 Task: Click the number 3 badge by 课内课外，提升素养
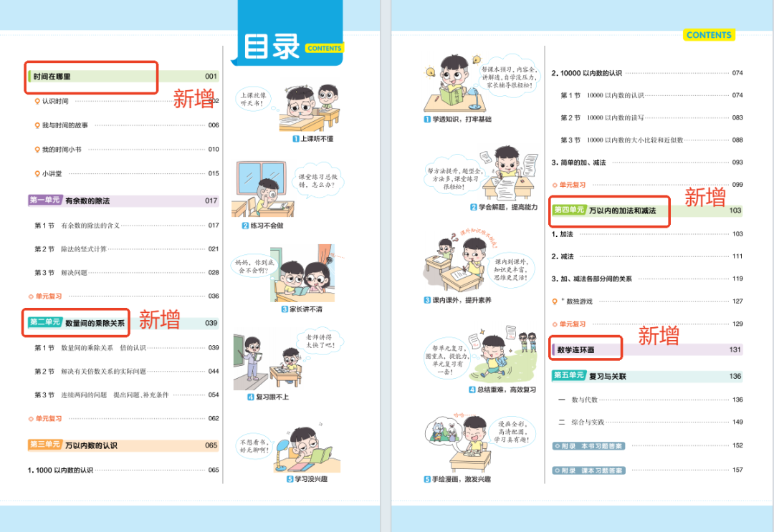(x=426, y=300)
